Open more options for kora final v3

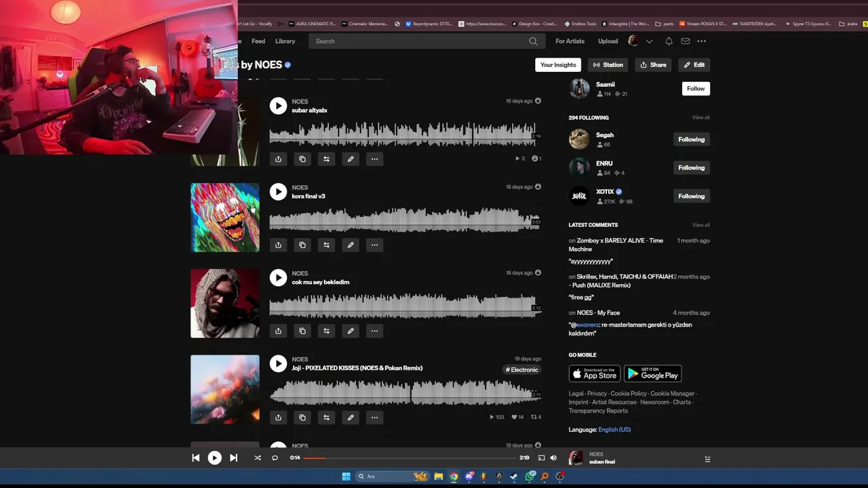click(374, 245)
